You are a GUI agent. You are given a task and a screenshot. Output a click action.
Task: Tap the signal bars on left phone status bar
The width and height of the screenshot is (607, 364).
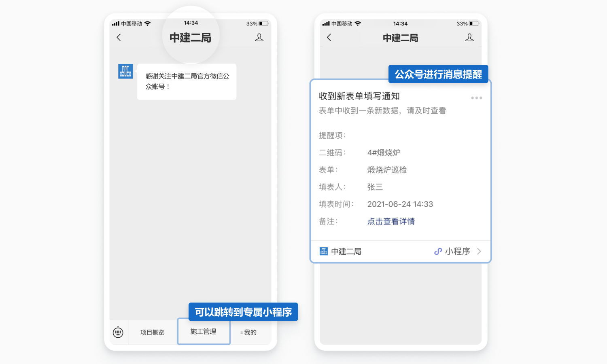116,23
